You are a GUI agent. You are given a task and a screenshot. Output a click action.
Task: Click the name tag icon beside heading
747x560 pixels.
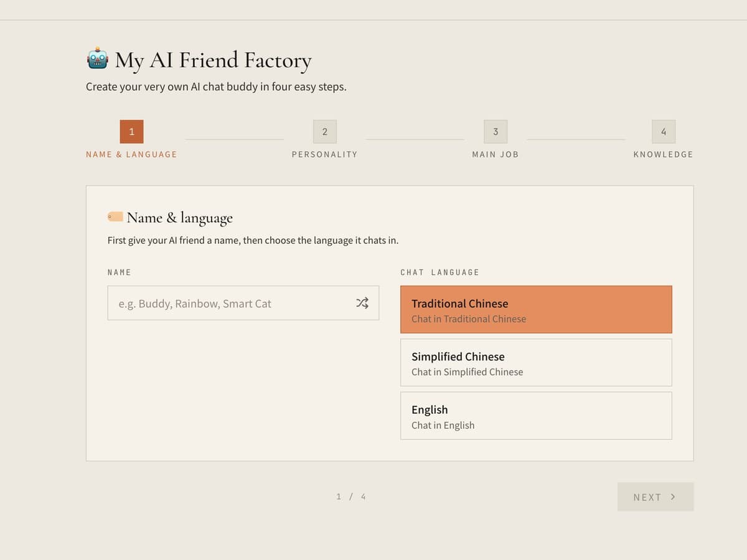coord(115,217)
